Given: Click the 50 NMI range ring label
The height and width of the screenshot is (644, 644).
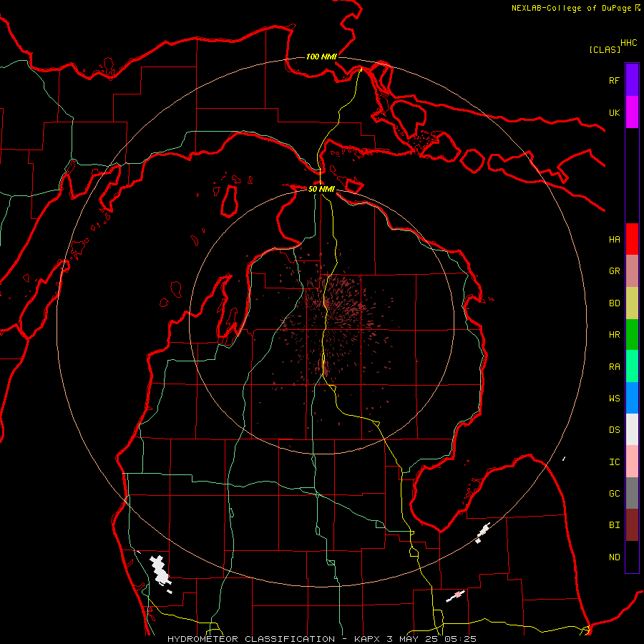Looking at the screenshot, I should coord(321,189).
